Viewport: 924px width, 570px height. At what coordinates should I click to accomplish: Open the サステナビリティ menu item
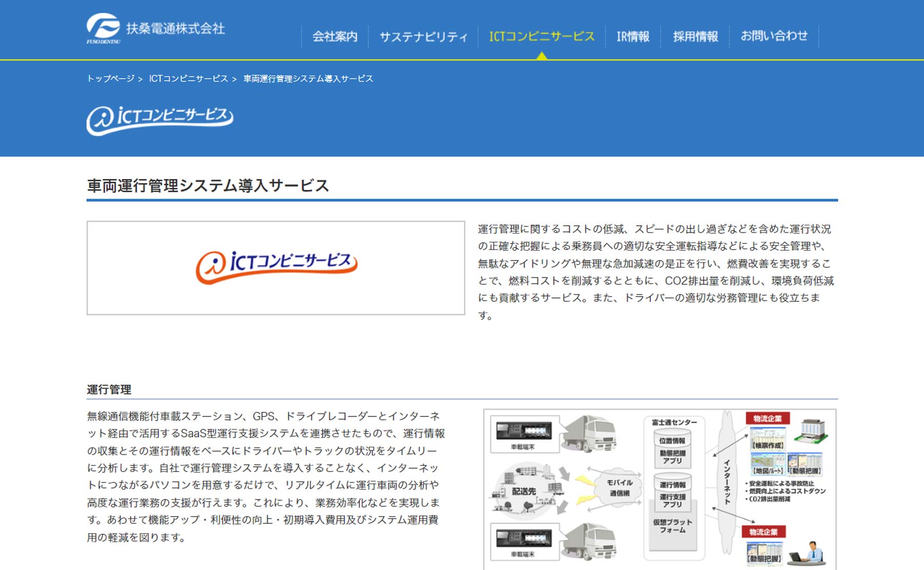pos(423,36)
